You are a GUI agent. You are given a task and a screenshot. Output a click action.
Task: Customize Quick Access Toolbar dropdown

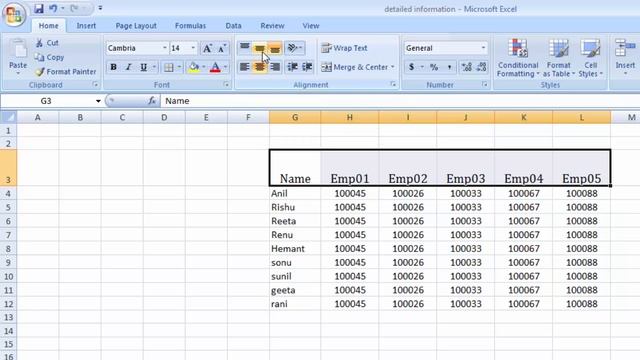pos(100,8)
